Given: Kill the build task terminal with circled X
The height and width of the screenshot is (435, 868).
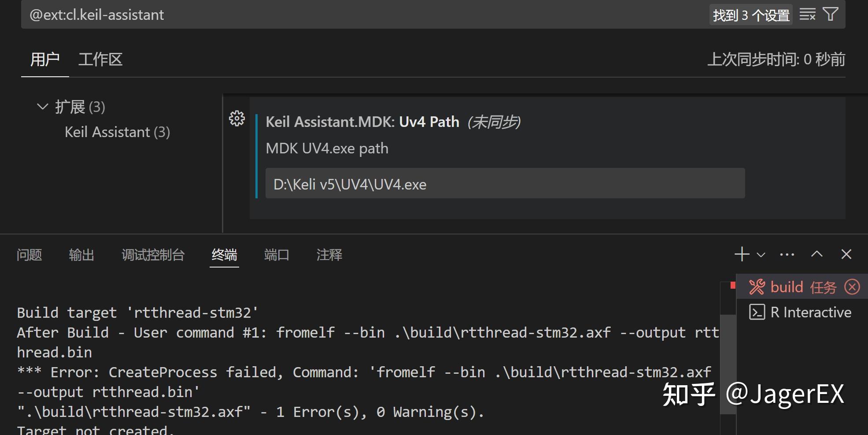Looking at the screenshot, I should coord(852,287).
